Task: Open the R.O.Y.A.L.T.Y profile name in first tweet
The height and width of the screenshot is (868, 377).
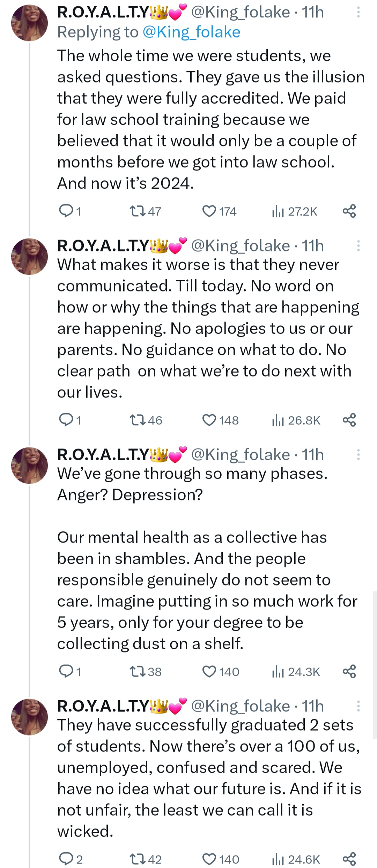Action: pyautogui.click(x=103, y=12)
